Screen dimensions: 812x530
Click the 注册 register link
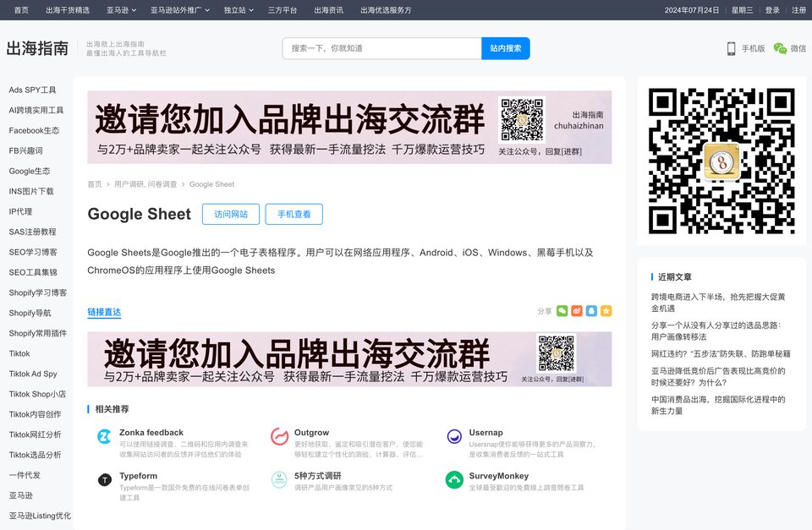click(798, 10)
